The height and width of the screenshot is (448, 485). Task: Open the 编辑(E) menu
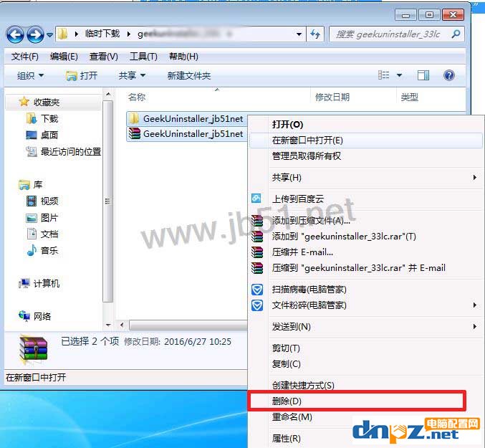[64, 57]
